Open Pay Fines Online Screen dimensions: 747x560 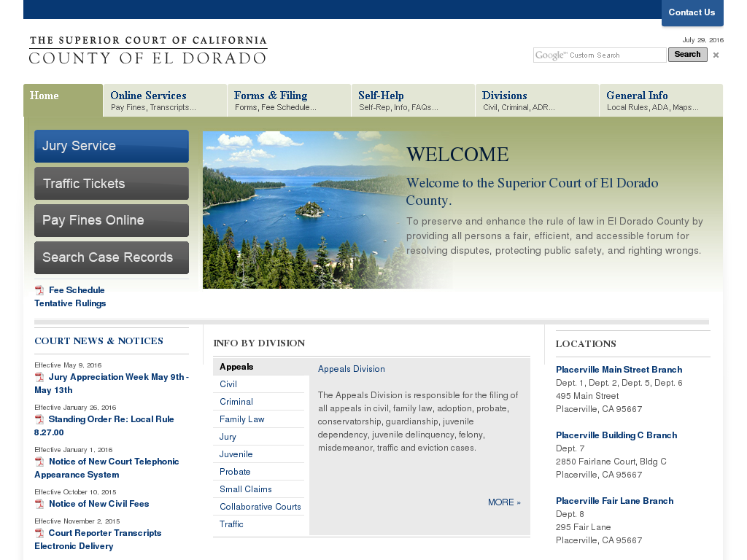click(x=112, y=220)
